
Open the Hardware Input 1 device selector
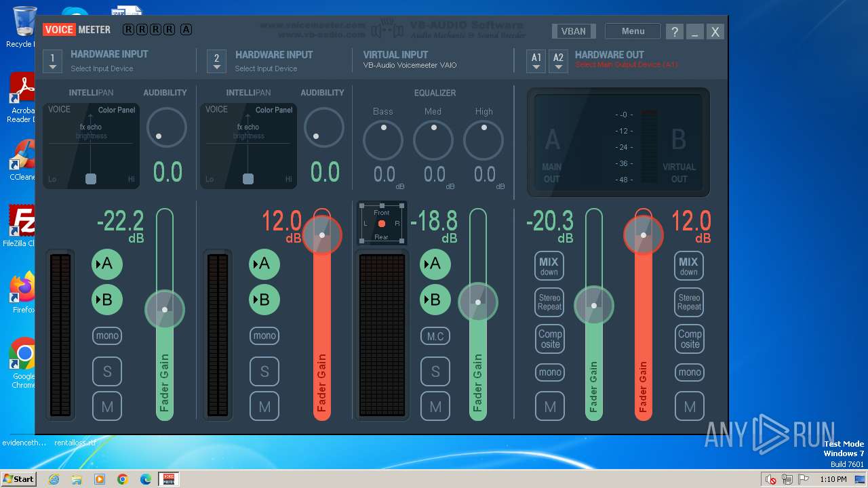coord(52,60)
